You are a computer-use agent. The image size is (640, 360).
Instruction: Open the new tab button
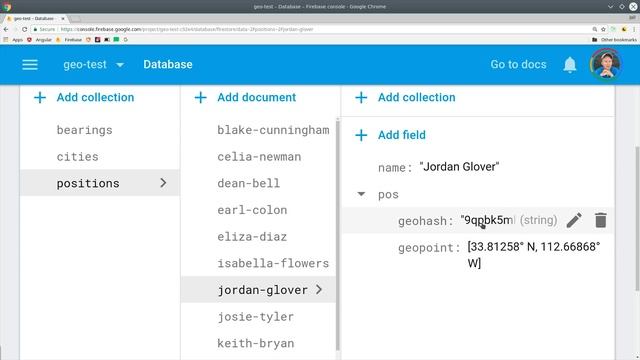tap(75, 19)
